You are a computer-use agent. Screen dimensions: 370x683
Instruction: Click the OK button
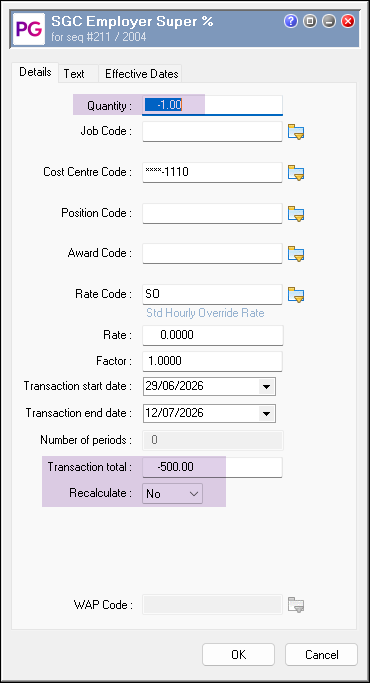238,655
